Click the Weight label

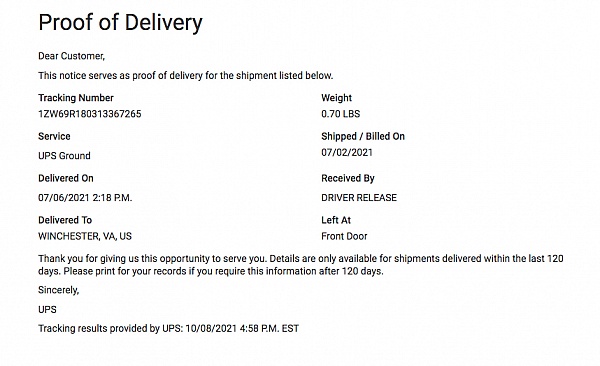point(336,98)
